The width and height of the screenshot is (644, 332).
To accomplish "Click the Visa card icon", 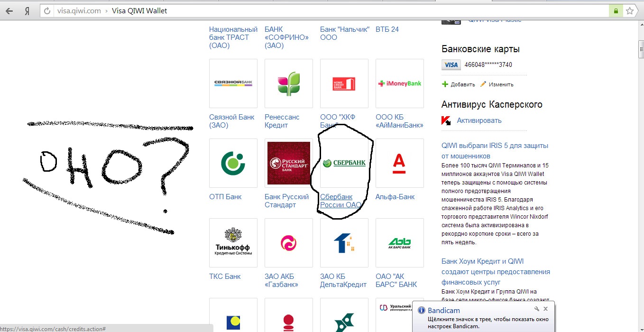I will point(451,65).
